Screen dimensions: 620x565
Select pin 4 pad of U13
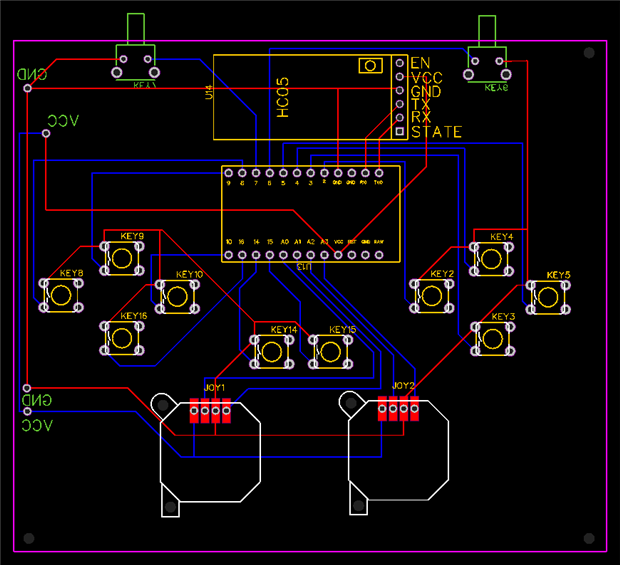point(297,173)
